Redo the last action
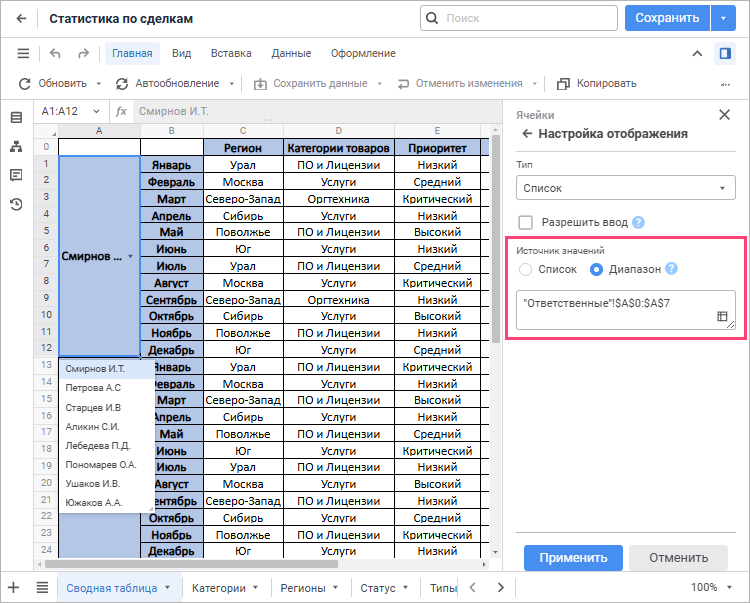750x603 pixels. [x=83, y=53]
